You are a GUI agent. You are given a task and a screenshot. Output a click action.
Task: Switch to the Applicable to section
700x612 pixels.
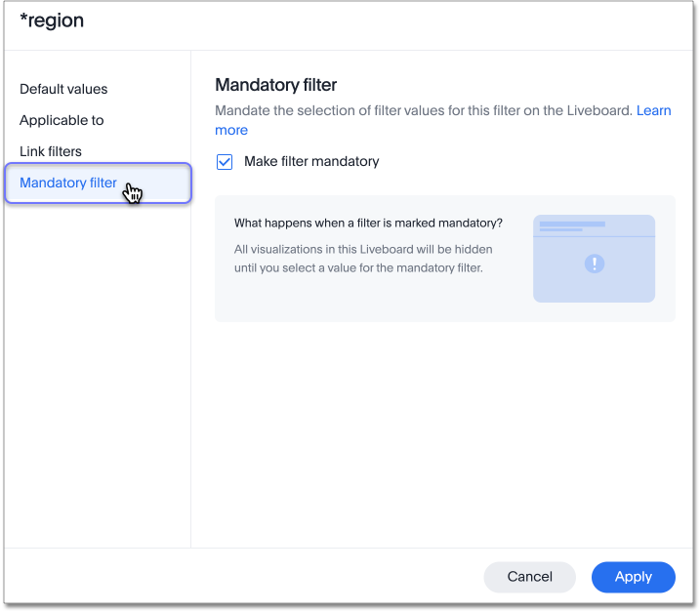click(62, 120)
